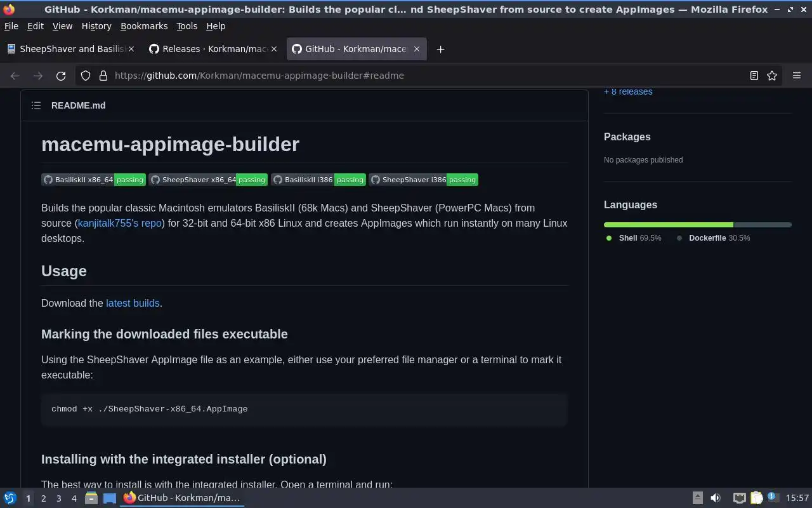Open the latest builds link

click(133, 303)
